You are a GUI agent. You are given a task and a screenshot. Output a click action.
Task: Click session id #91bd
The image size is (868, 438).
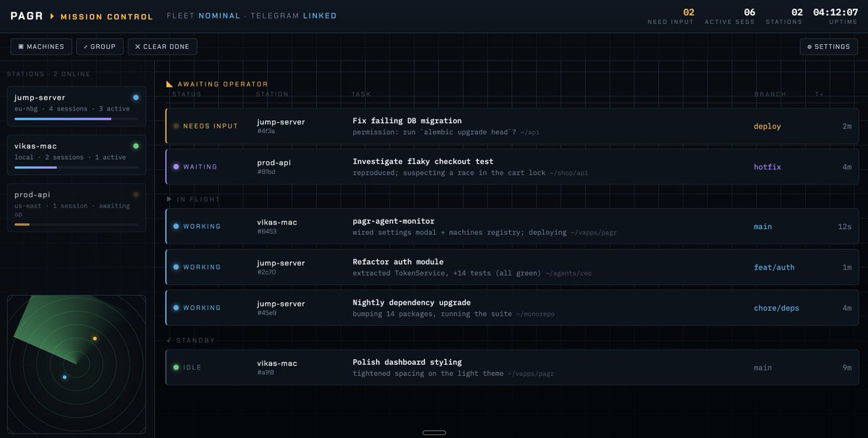(267, 172)
